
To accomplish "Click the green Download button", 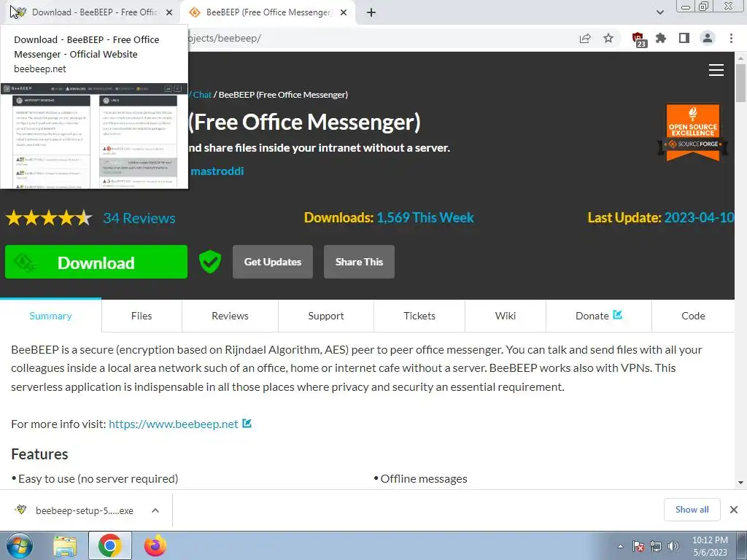I will [96, 262].
